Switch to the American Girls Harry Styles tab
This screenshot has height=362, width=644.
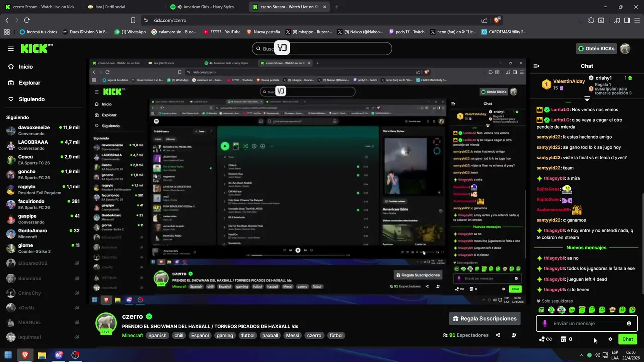(x=206, y=7)
